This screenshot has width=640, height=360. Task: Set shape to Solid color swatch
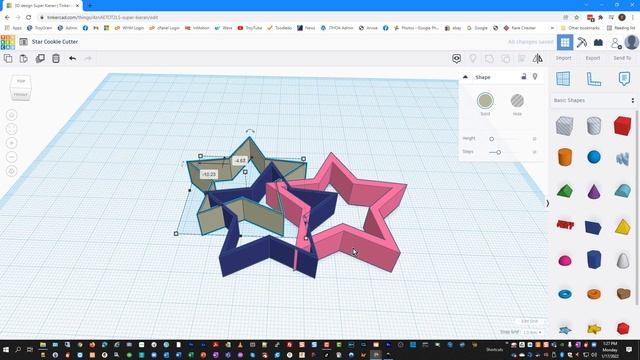point(485,101)
